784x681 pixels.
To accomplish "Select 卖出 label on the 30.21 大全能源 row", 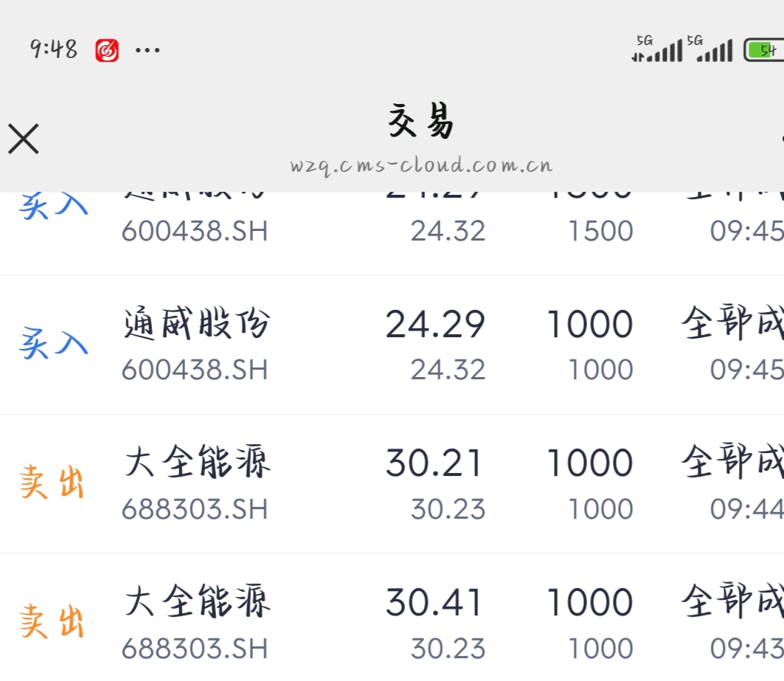I will click(x=52, y=482).
